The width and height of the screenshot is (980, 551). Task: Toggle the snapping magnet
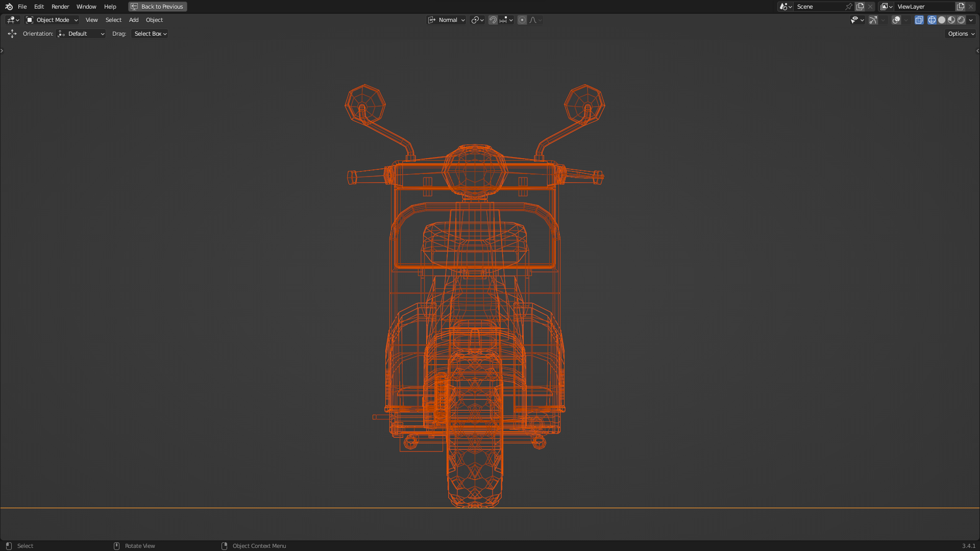(x=493, y=20)
